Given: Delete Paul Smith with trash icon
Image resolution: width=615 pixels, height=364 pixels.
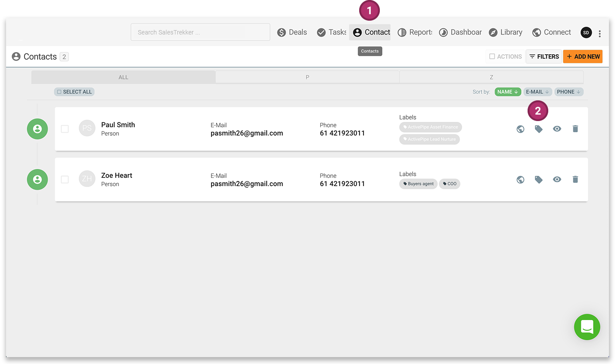Looking at the screenshot, I should tap(575, 129).
